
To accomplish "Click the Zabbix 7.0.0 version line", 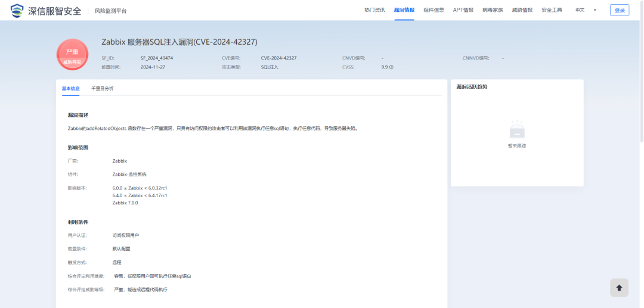I will 125,203.
